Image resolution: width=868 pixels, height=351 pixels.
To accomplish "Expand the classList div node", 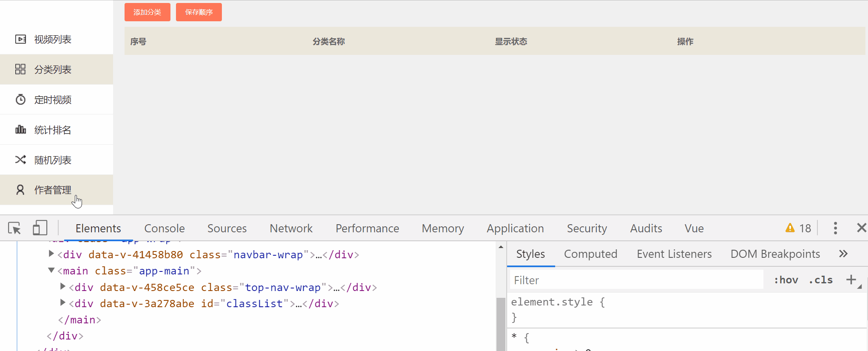I will [63, 303].
